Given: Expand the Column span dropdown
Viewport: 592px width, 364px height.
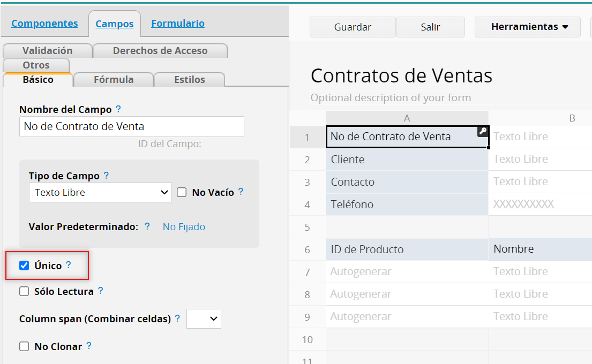Looking at the screenshot, I should (x=204, y=318).
